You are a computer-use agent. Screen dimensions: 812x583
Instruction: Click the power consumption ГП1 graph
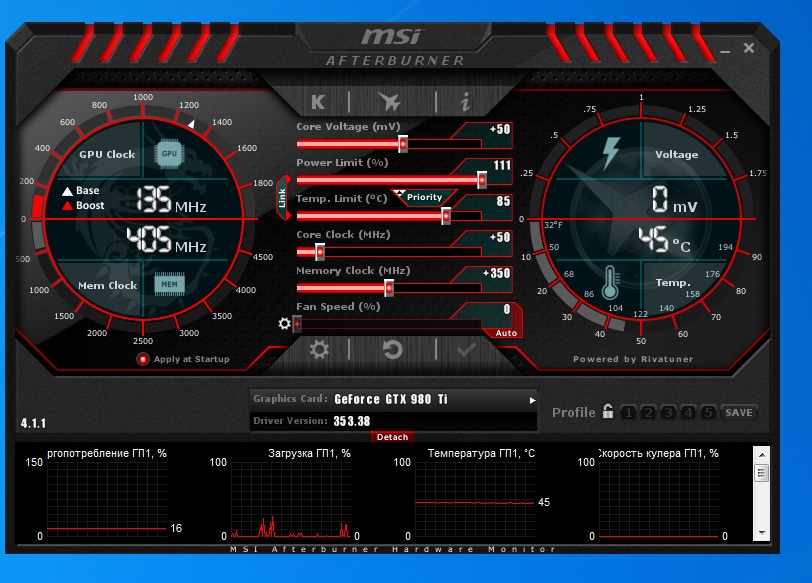(107, 500)
